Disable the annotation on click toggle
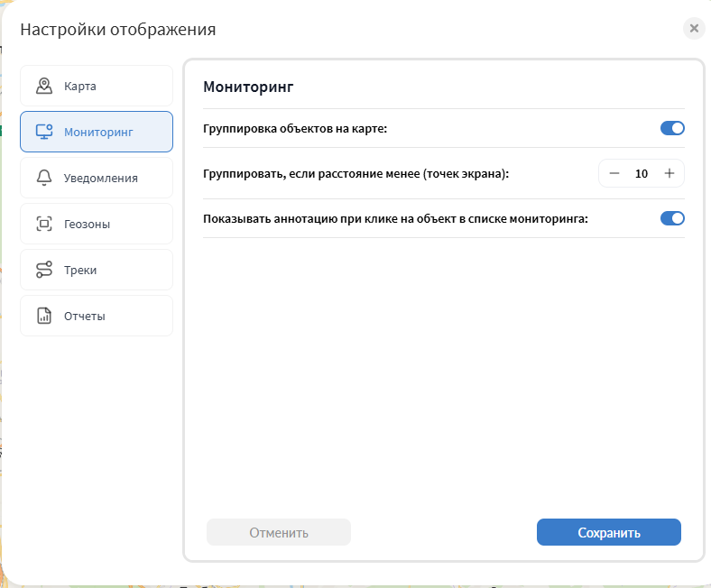Image resolution: width=711 pixels, height=588 pixels. pyautogui.click(x=672, y=218)
